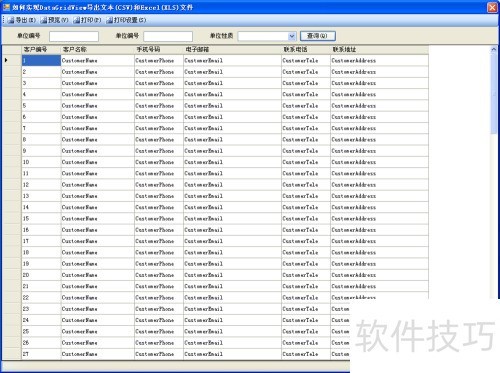The width and height of the screenshot is (500, 373).
Task: Select CustomerAddress cell in row 2
Action: click(379, 72)
